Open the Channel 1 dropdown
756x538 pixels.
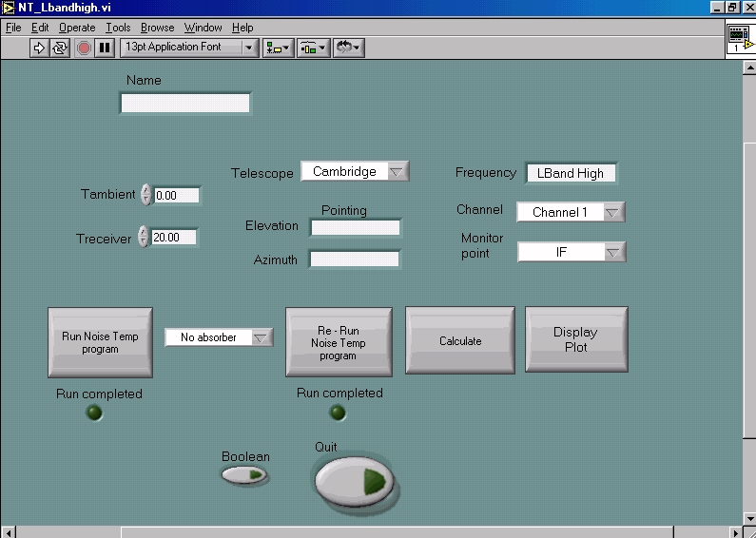tap(571, 212)
